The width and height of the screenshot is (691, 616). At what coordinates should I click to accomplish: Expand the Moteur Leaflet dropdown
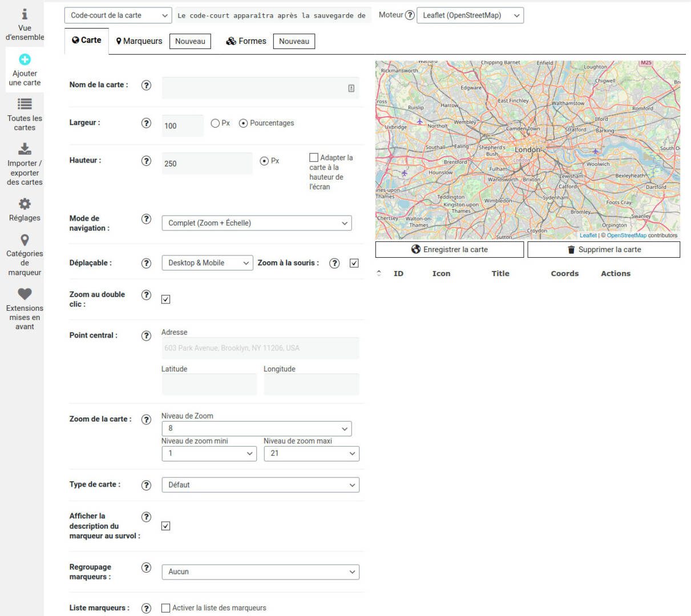(x=470, y=15)
